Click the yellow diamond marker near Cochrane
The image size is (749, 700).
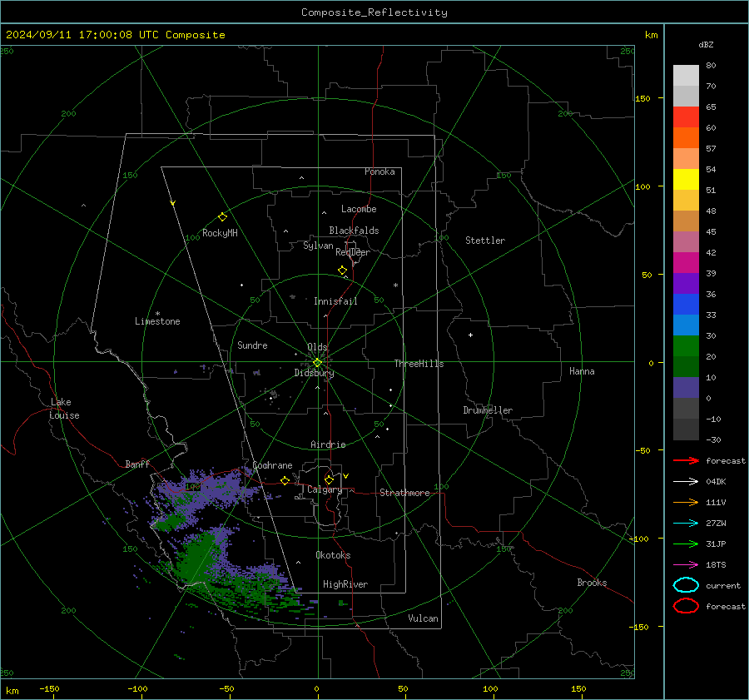pyautogui.click(x=285, y=480)
